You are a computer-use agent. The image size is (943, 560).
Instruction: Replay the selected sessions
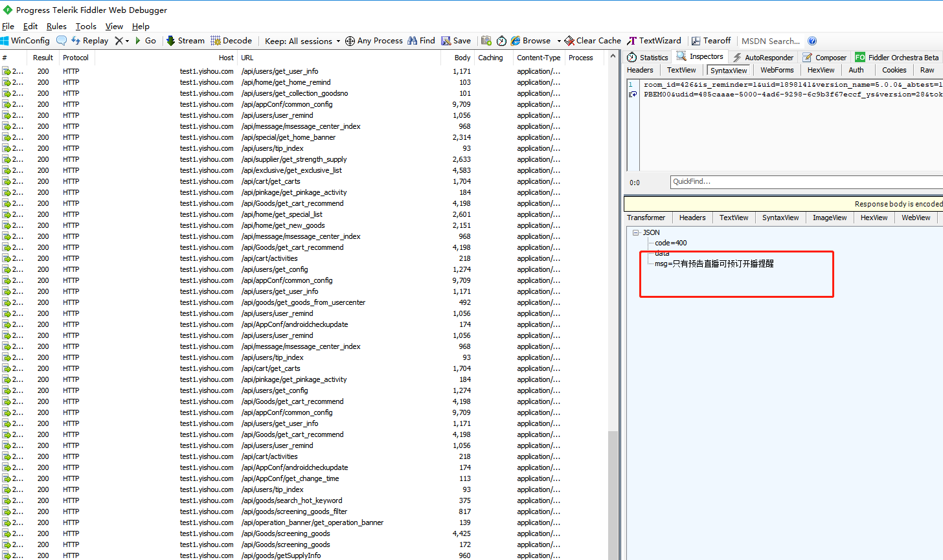[x=89, y=41]
